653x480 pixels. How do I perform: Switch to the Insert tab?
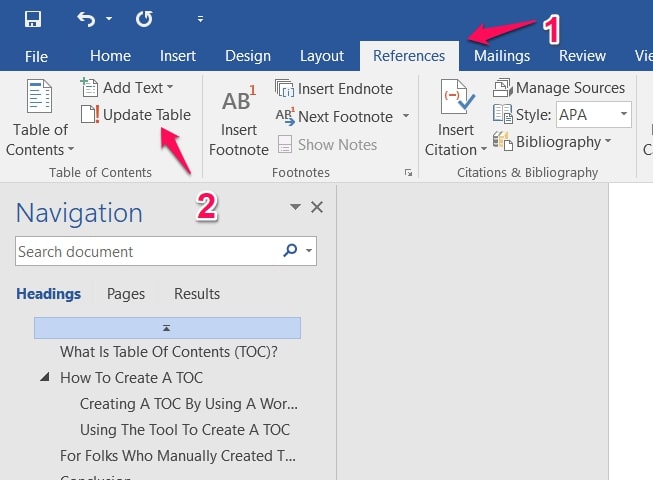pos(178,56)
